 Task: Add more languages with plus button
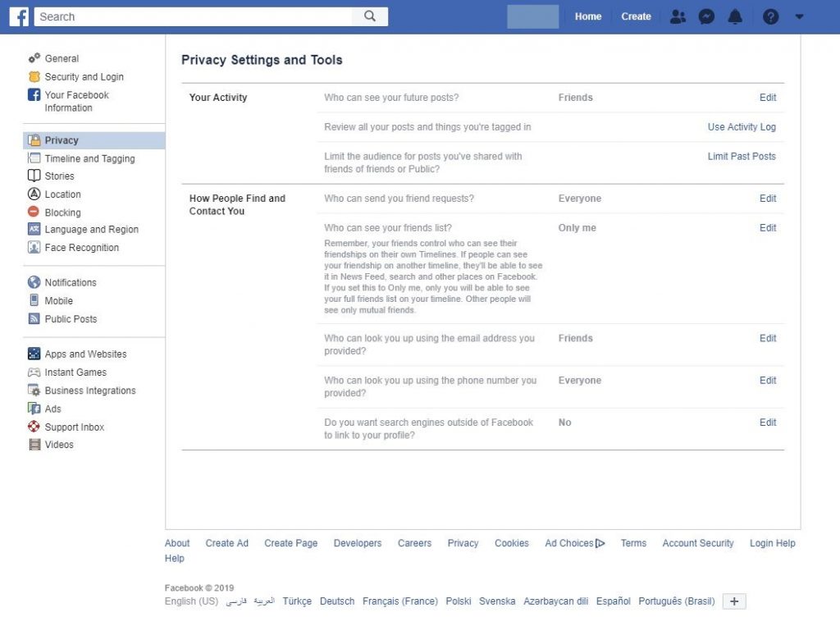[734, 601]
